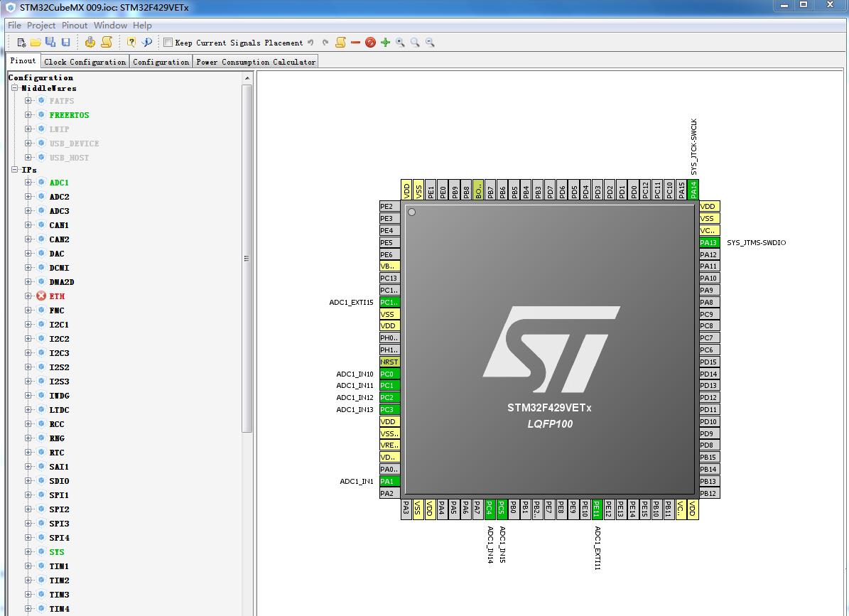Click the RCC peripheral icon

[41, 424]
